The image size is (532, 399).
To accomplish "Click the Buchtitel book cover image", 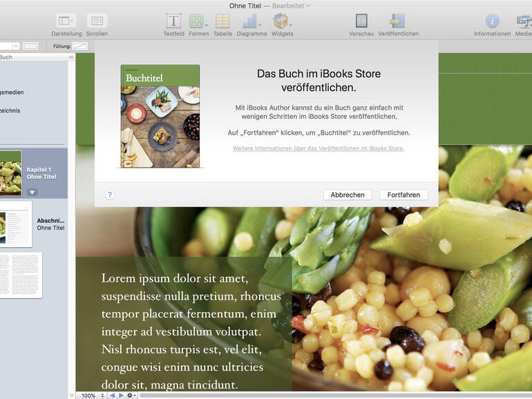I will point(160,116).
